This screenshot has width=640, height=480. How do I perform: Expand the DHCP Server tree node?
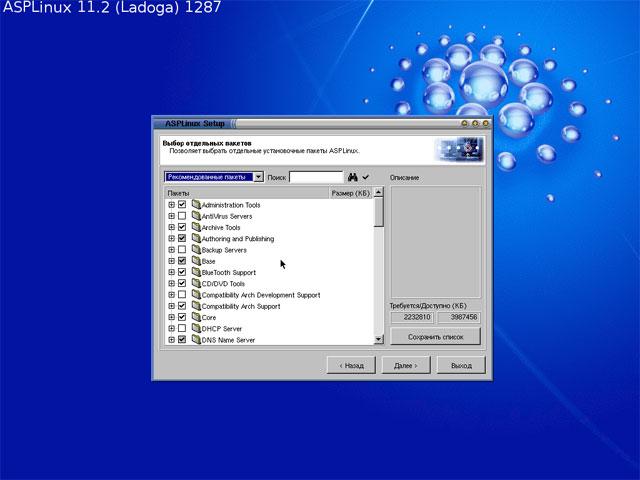pyautogui.click(x=171, y=328)
